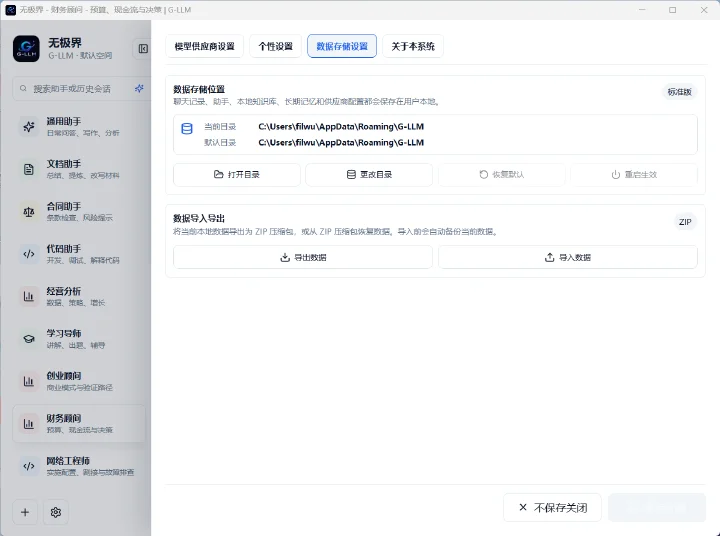The image size is (720, 536).
Task: Open the settings gear icon
Action: [56, 512]
